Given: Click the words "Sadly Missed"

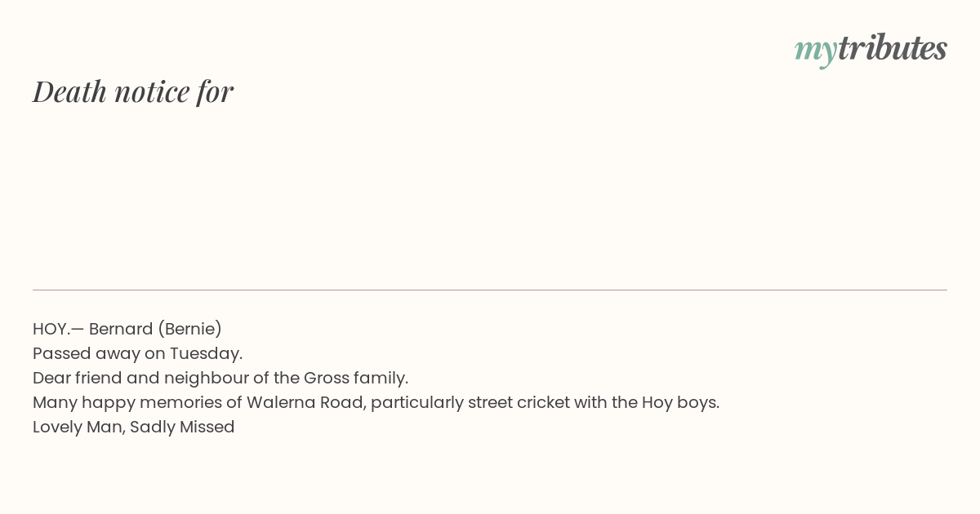Looking at the screenshot, I should tap(182, 427).
